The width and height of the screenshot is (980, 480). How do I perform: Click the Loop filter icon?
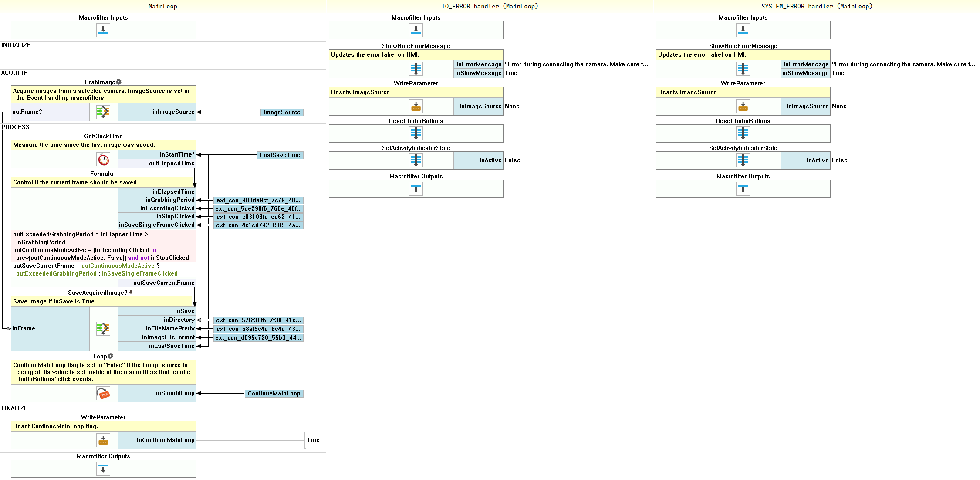103,393
